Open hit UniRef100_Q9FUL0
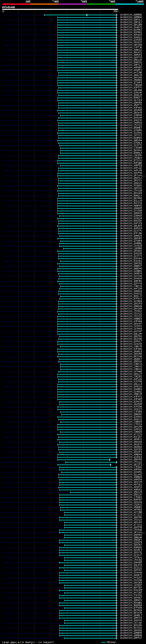 [131, 22]
